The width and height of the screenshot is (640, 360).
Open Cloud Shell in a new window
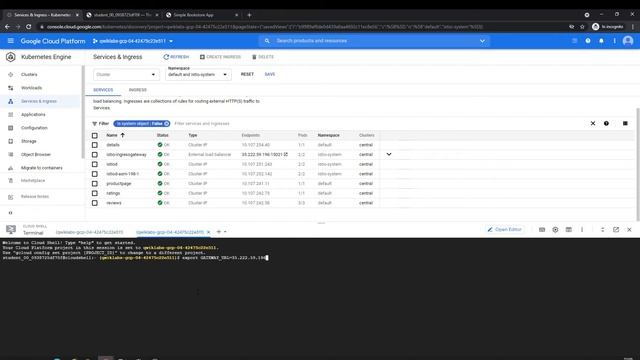[616, 230]
